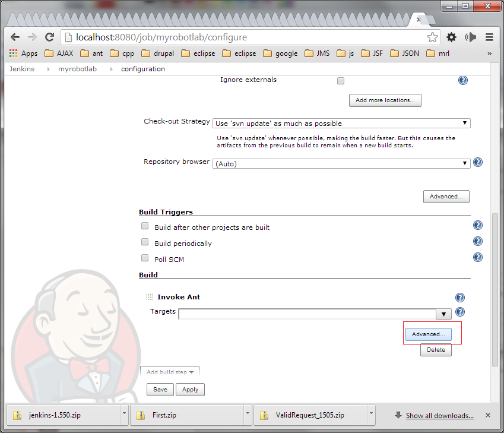Open the AJAX bookmarks folder
This screenshot has height=433, width=504.
[59, 53]
